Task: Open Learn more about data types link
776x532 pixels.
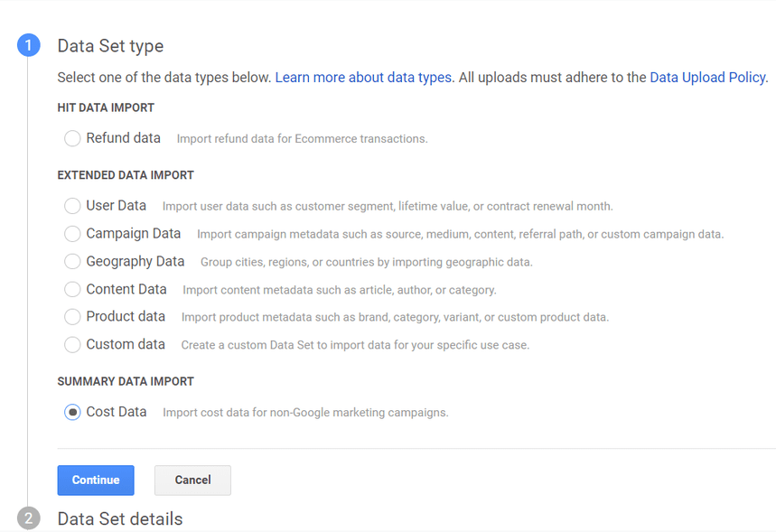Action: click(363, 78)
